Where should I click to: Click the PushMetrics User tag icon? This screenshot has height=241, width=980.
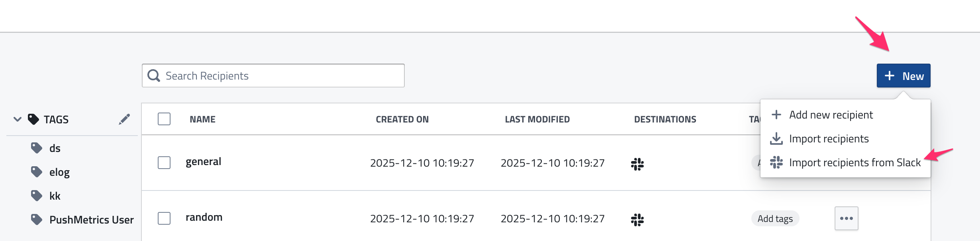coord(37,220)
